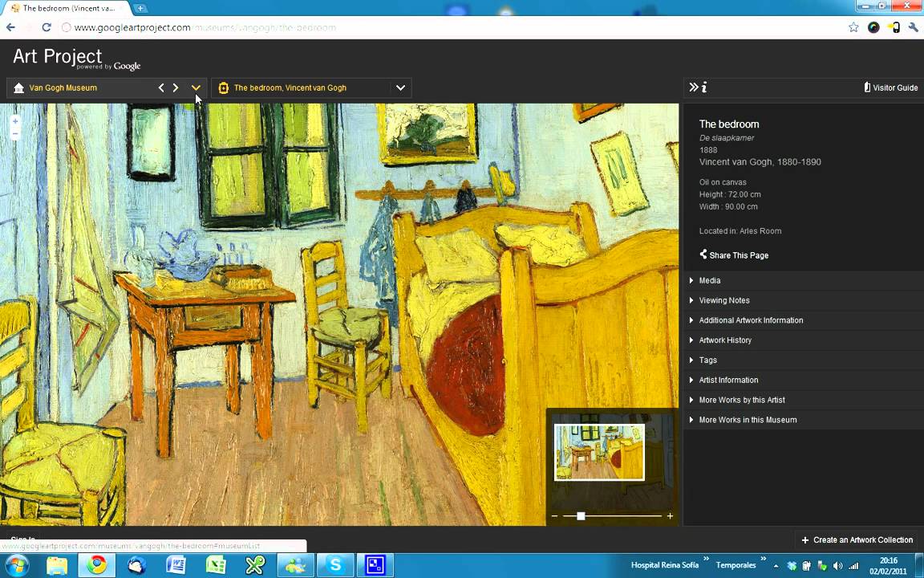Click the minus beside the zoom slider
This screenshot has width=924, height=578.
click(x=554, y=516)
